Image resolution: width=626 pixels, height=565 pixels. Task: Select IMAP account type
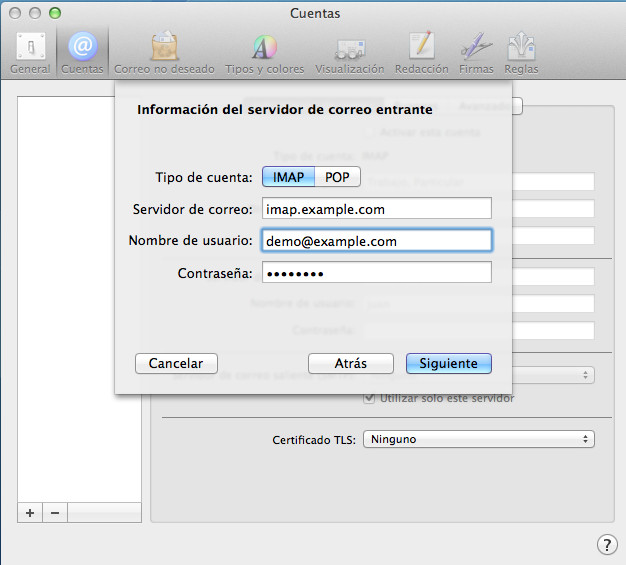click(288, 177)
